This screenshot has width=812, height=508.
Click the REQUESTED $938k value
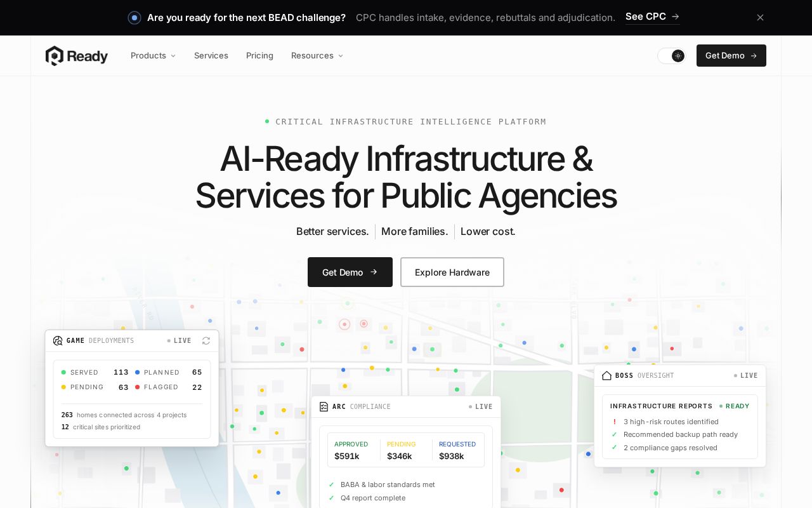(x=452, y=457)
